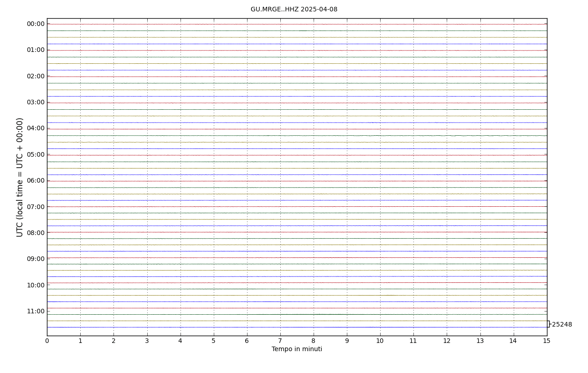Image resolution: width=588 pixels, height=373 pixels.
Task: Click the x-axis label Tempo in minuti
Action: coord(297,349)
